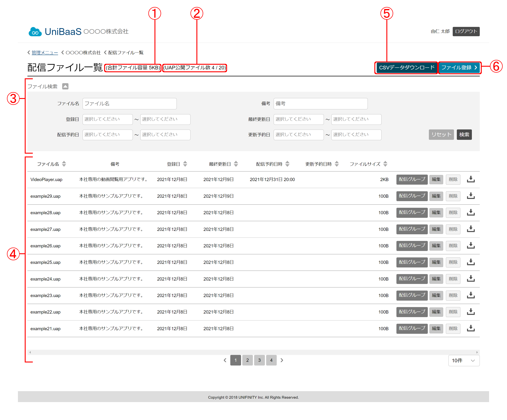Click the 2021年12月31日 20:00 cell
Viewport: 507px width, 420px height.
click(272, 179)
